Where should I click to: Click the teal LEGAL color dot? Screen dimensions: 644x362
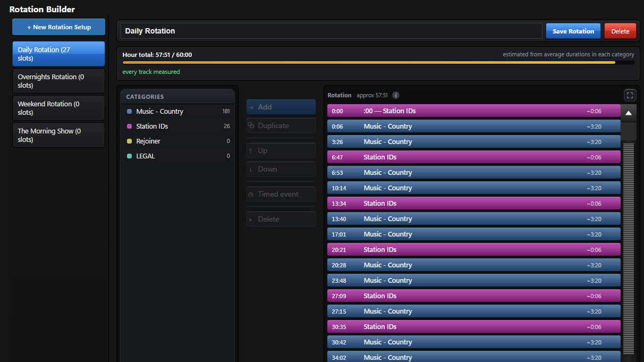click(130, 156)
